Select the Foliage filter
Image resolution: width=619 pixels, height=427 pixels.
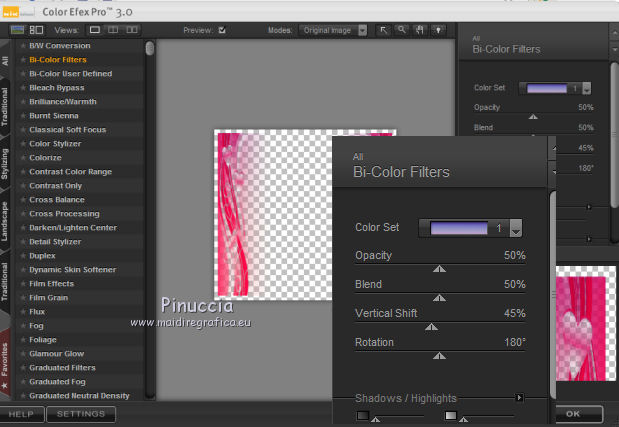tap(43, 340)
